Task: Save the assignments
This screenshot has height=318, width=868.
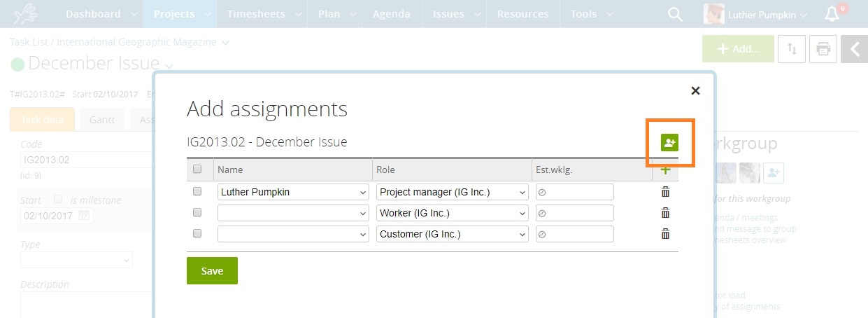Action: pyautogui.click(x=212, y=271)
